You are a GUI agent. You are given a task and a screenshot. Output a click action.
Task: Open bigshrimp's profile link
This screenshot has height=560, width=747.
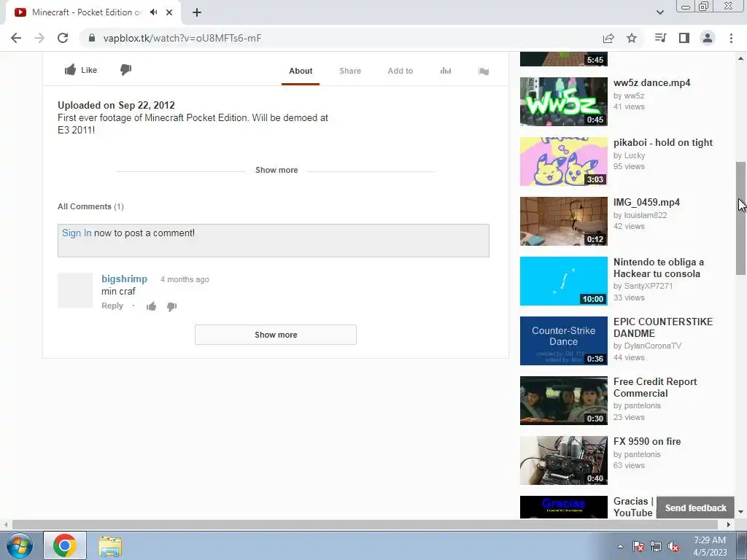tap(124, 279)
